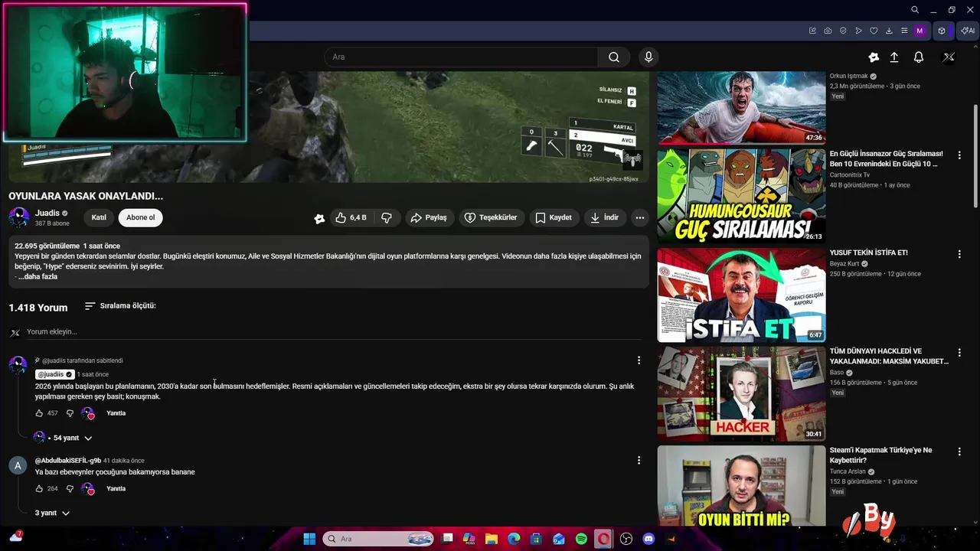The image size is (980, 551).
Task: Open Juadis channel avatar
Action: (19, 217)
